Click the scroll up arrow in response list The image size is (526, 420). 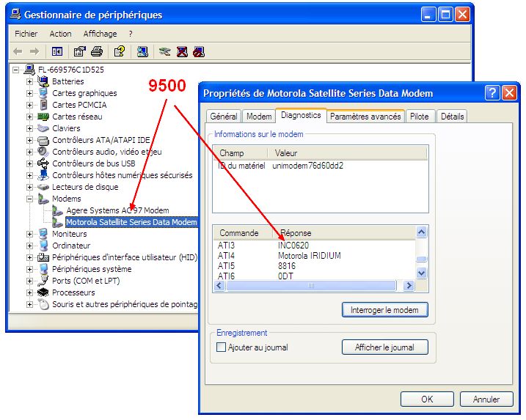421,232
